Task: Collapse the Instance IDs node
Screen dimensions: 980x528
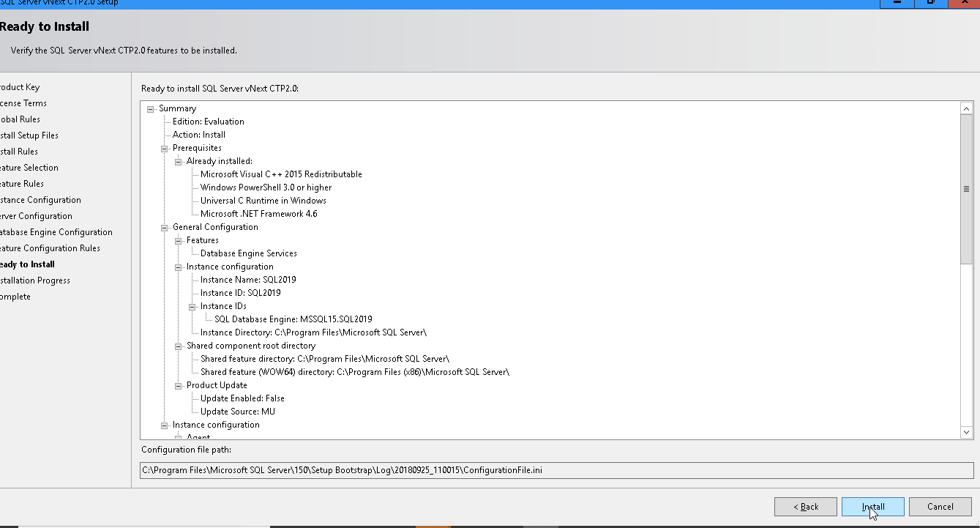Action: click(x=192, y=306)
